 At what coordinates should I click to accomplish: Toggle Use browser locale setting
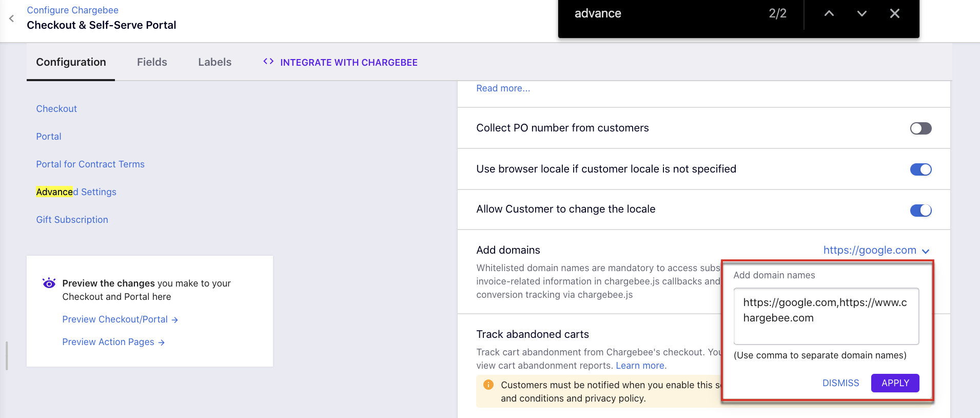tap(921, 169)
